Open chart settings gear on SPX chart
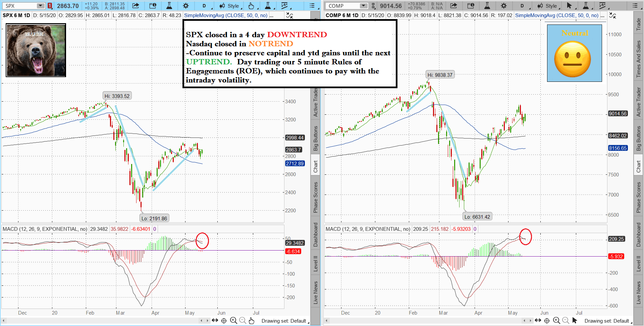644x326 pixels. pos(186,6)
